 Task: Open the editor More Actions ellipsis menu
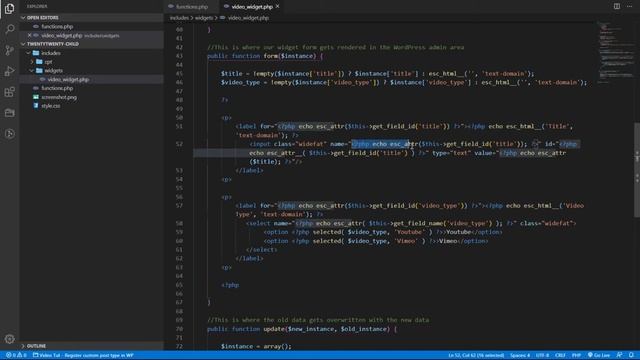pyautogui.click(x=629, y=6)
